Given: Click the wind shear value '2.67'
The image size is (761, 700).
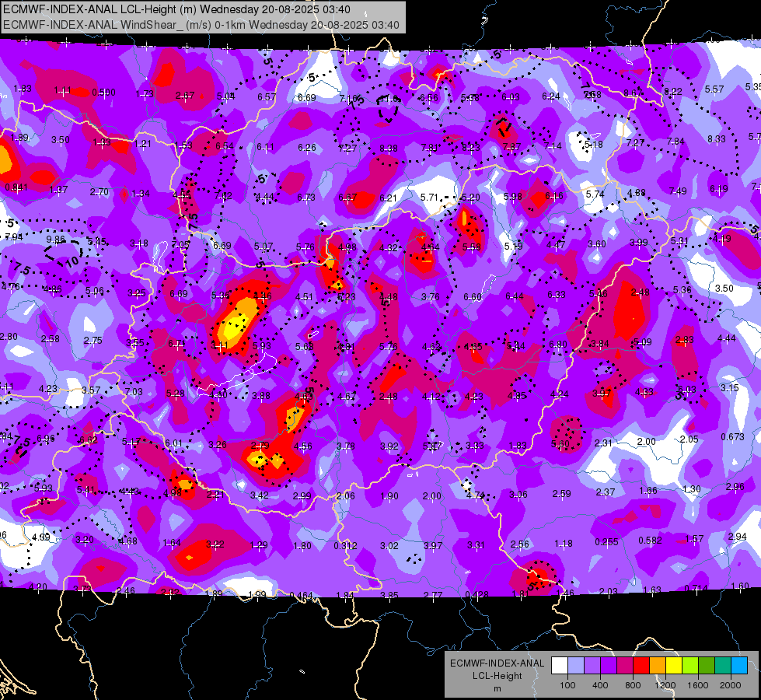Looking at the screenshot, I should [185, 96].
